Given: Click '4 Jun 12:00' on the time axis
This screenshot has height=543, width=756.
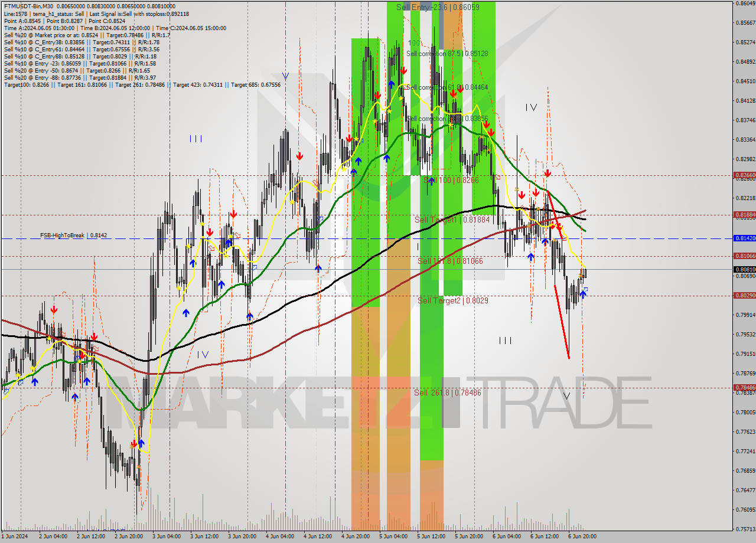Looking at the screenshot, I should coord(317,537).
